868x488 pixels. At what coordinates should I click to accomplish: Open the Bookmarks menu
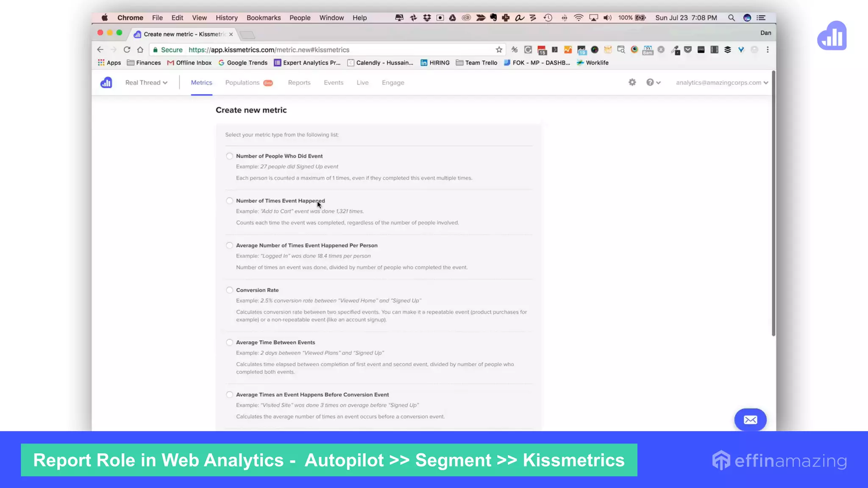pos(264,18)
